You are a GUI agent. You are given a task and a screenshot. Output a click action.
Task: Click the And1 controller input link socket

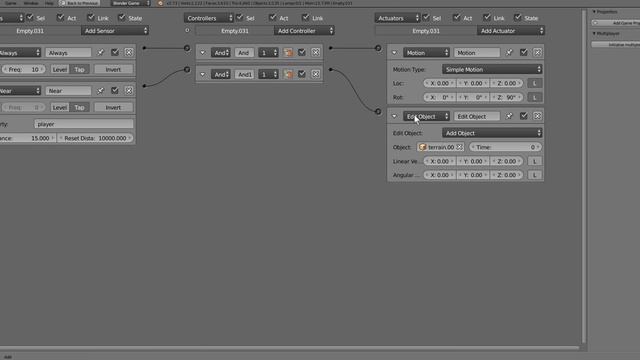click(187, 69)
